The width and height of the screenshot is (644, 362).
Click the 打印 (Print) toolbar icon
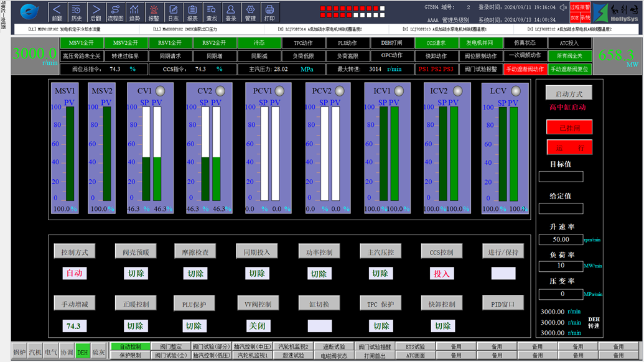[x=269, y=11]
